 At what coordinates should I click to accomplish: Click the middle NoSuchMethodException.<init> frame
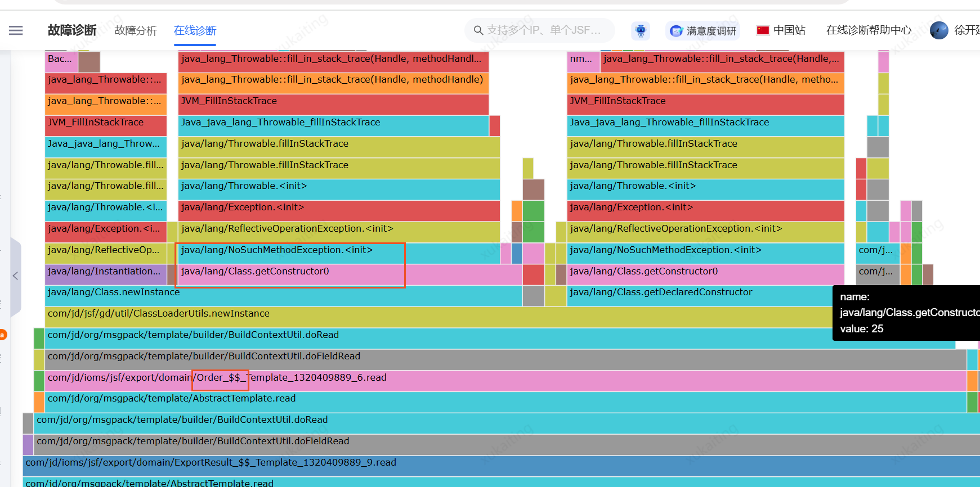(339, 253)
